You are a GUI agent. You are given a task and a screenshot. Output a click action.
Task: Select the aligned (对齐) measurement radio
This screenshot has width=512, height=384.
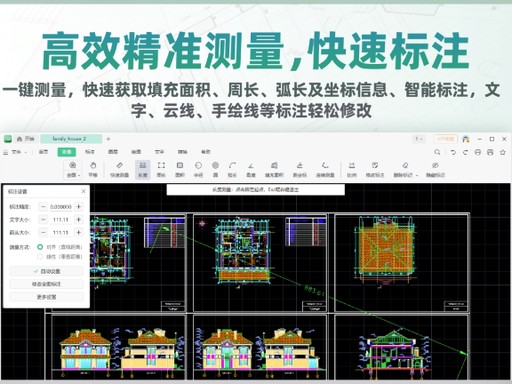pos(40,247)
